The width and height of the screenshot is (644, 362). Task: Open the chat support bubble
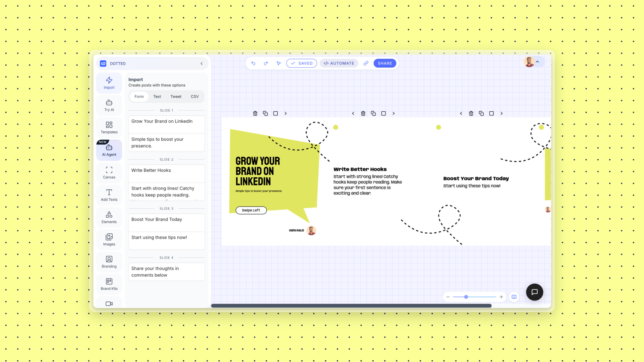[x=535, y=292]
